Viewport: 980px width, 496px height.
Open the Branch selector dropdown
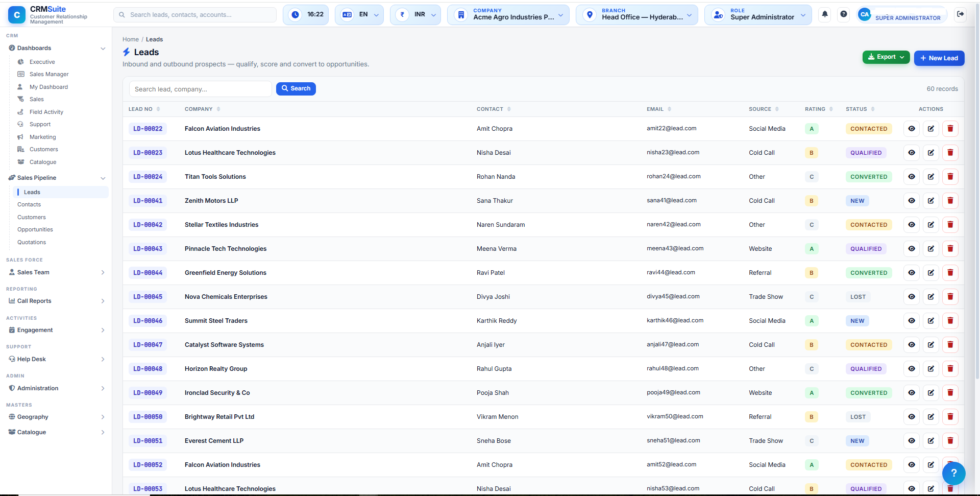[636, 15]
